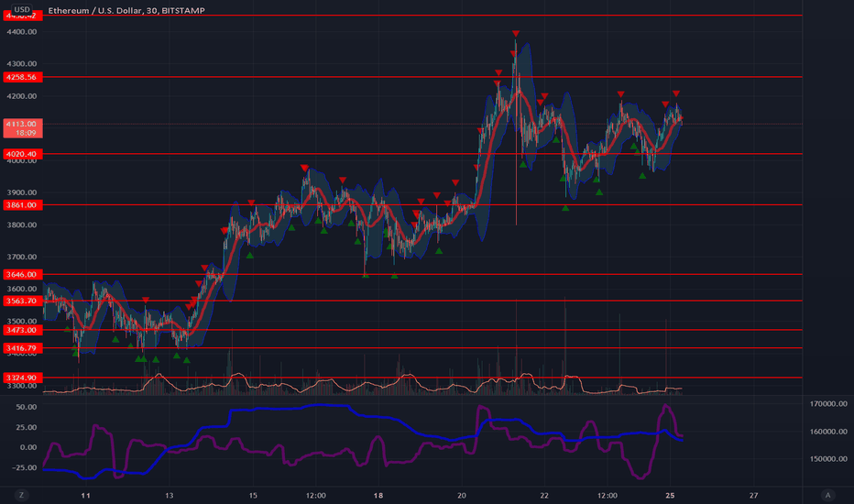Click the 3473.00 price level label
The width and height of the screenshot is (854, 504).
click(x=22, y=330)
